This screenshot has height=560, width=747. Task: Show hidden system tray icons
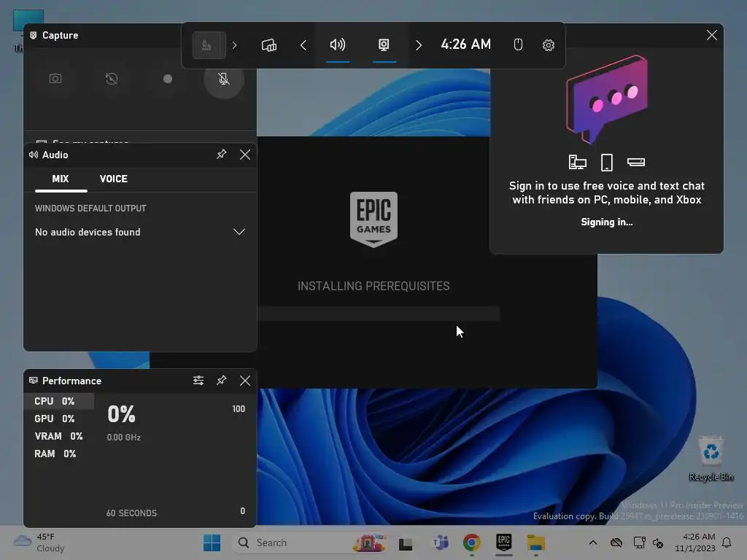pos(593,542)
